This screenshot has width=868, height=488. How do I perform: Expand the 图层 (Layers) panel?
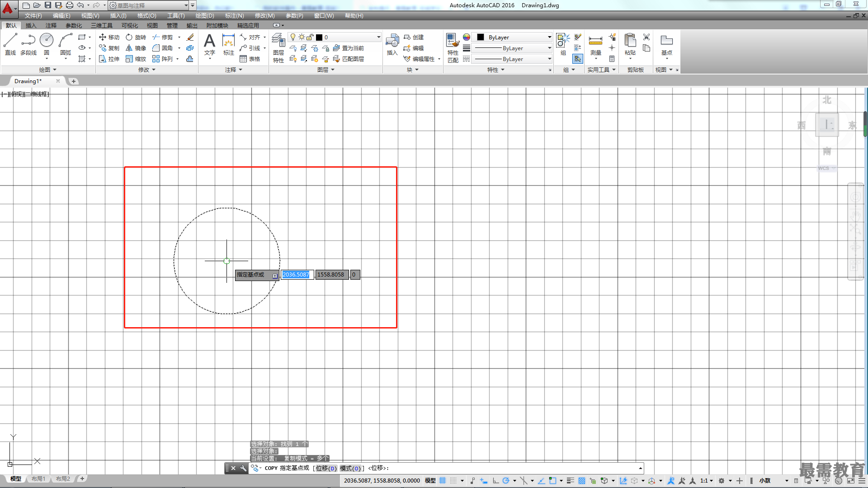[325, 70]
